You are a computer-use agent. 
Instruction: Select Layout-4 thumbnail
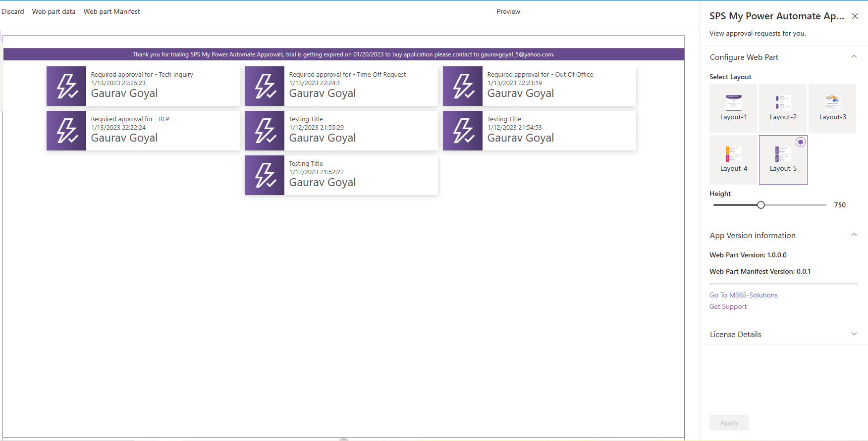click(733, 159)
